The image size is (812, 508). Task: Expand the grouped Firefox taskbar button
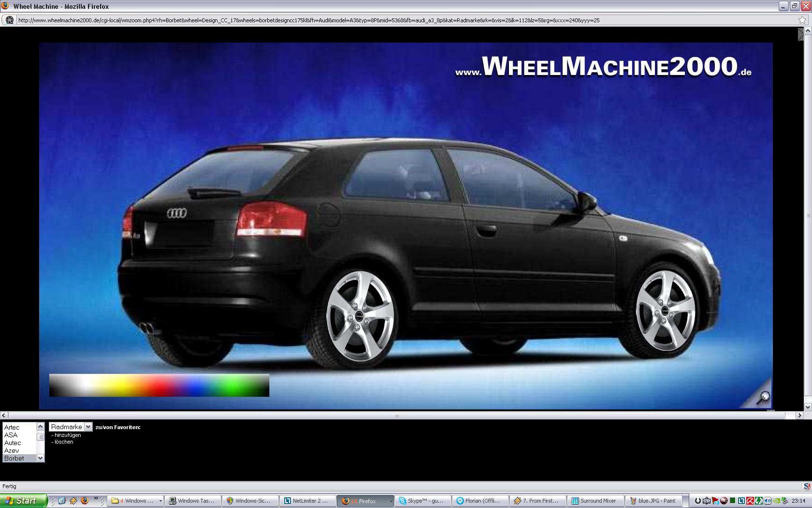391,501
